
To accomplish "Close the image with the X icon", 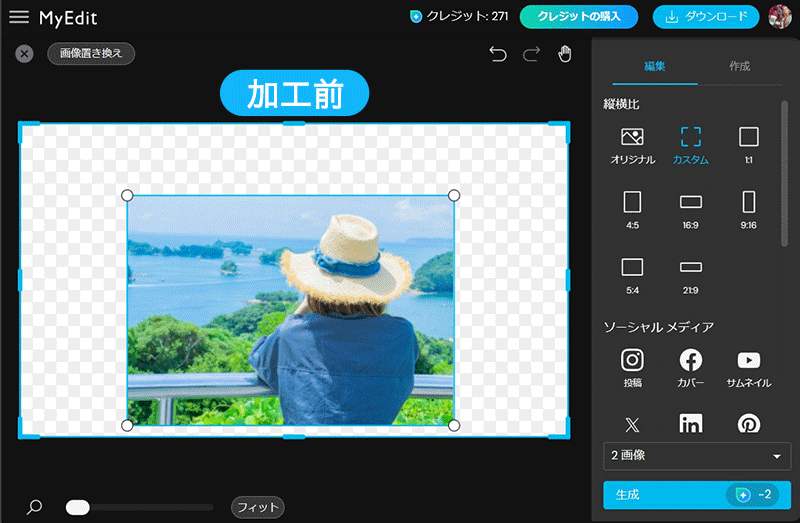I will point(24,54).
